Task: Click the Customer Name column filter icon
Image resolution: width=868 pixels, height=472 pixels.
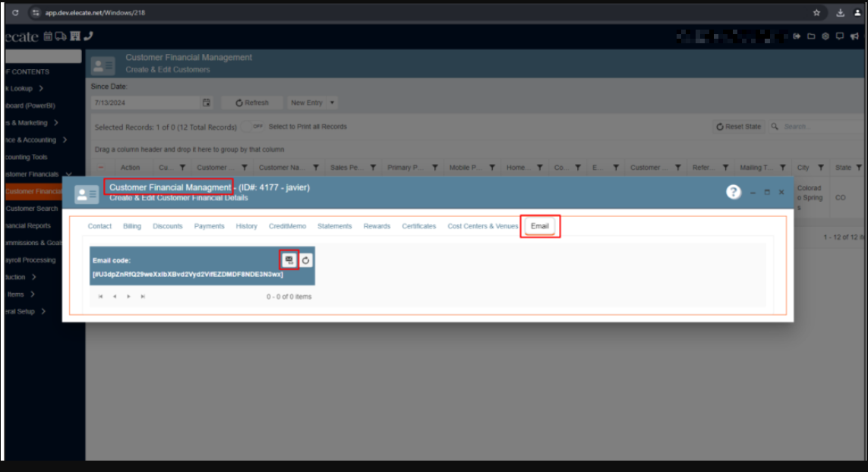Action: (x=315, y=168)
